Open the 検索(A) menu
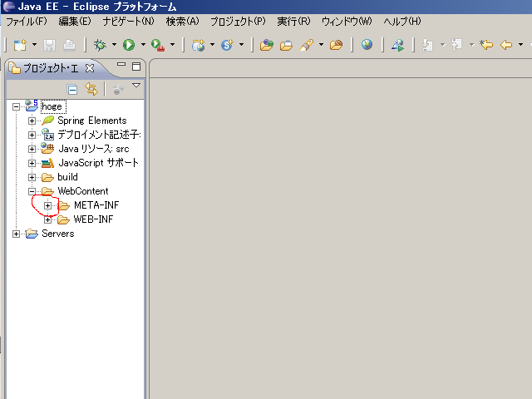This screenshot has height=399, width=532. pos(182,22)
